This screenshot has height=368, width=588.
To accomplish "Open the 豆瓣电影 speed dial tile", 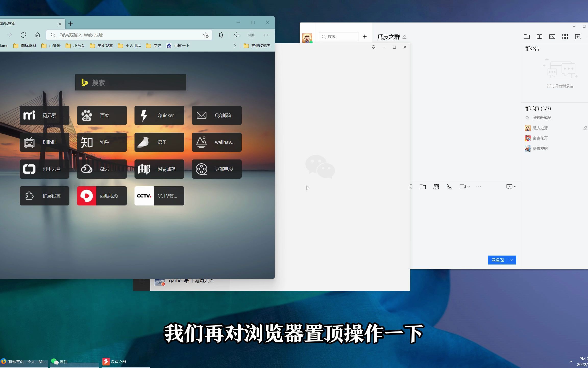I will pyautogui.click(x=217, y=169).
